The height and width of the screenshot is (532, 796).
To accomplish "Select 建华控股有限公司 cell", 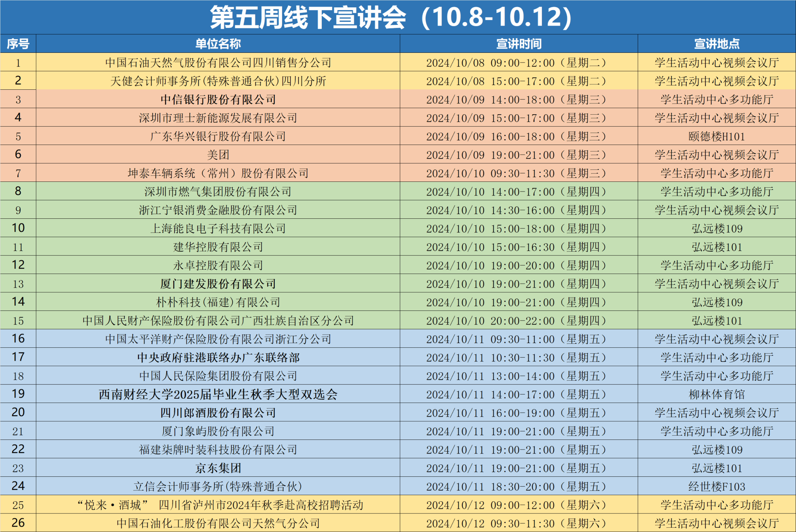I will (218, 247).
